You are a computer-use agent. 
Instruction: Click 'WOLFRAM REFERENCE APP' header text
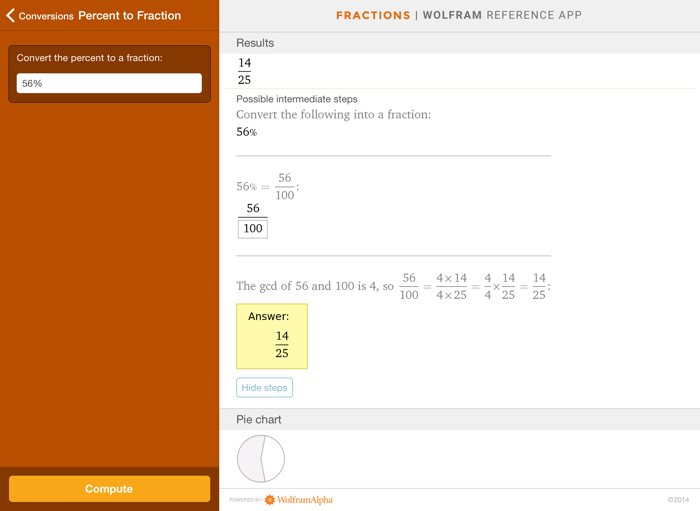tap(502, 15)
